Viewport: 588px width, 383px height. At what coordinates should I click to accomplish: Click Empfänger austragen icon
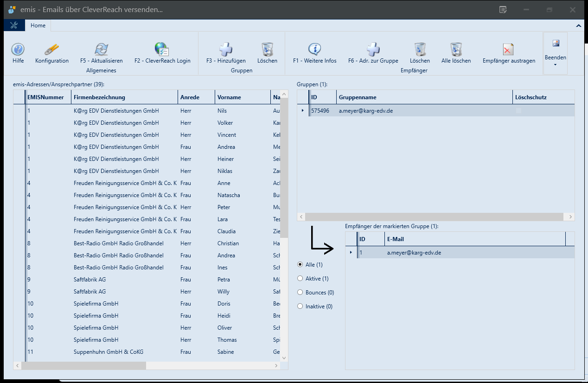(509, 50)
